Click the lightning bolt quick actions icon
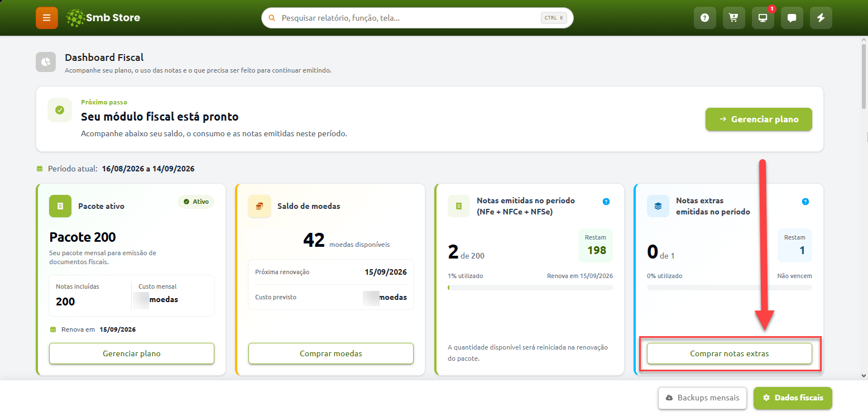The width and height of the screenshot is (868, 416). (x=821, y=18)
